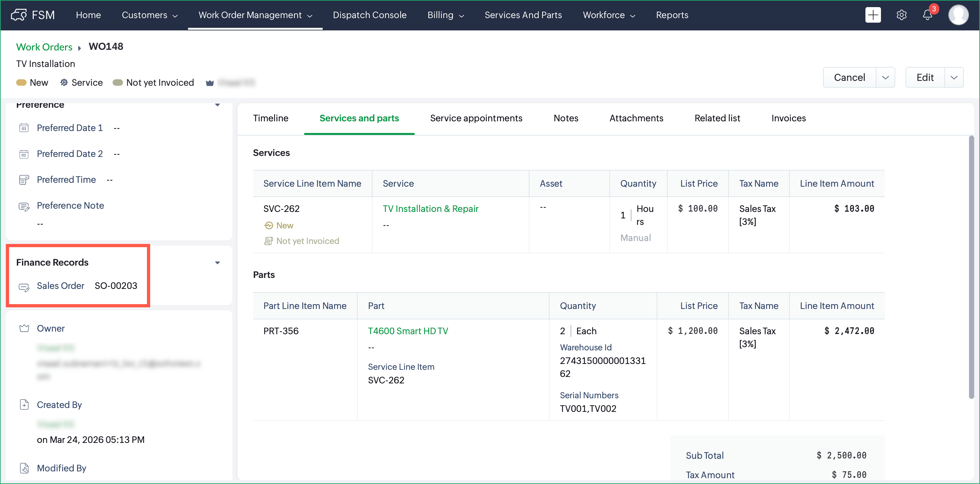Open the notifications bell
The width and height of the screenshot is (980, 484).
point(927,15)
